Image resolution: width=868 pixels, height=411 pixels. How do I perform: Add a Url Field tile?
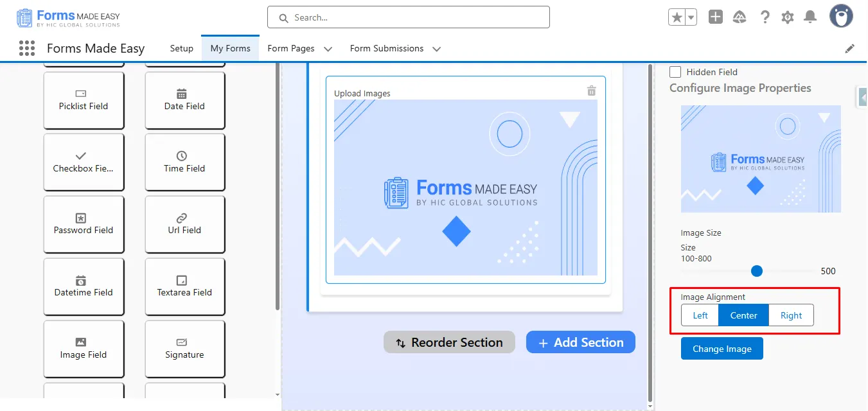(x=184, y=224)
